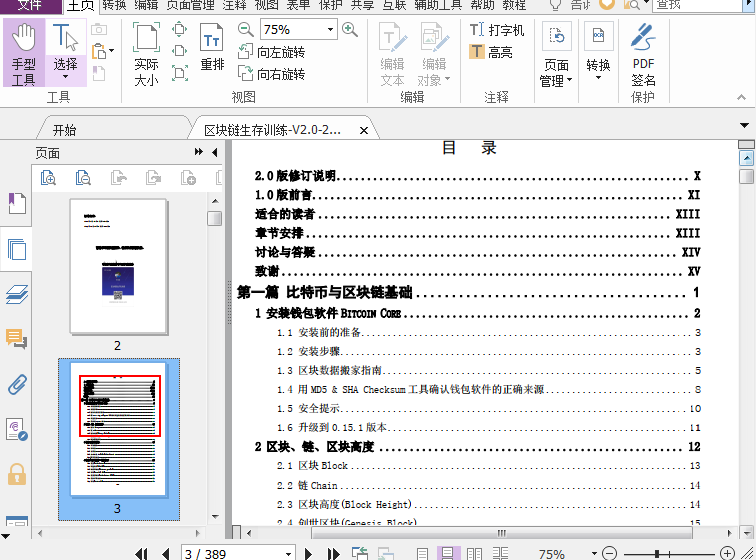Open the Bookmarks side panel
The width and height of the screenshot is (756, 560).
click(x=17, y=203)
